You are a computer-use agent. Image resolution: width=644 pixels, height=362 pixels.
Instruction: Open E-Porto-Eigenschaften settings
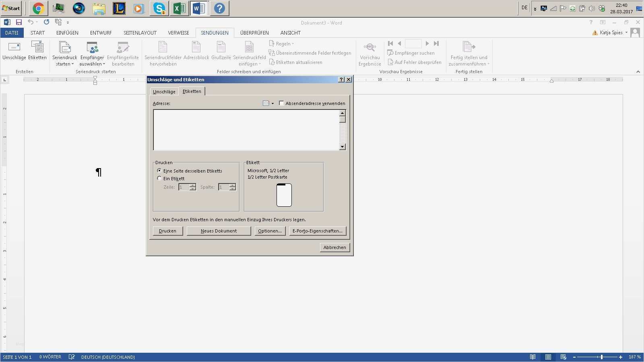coord(318,231)
